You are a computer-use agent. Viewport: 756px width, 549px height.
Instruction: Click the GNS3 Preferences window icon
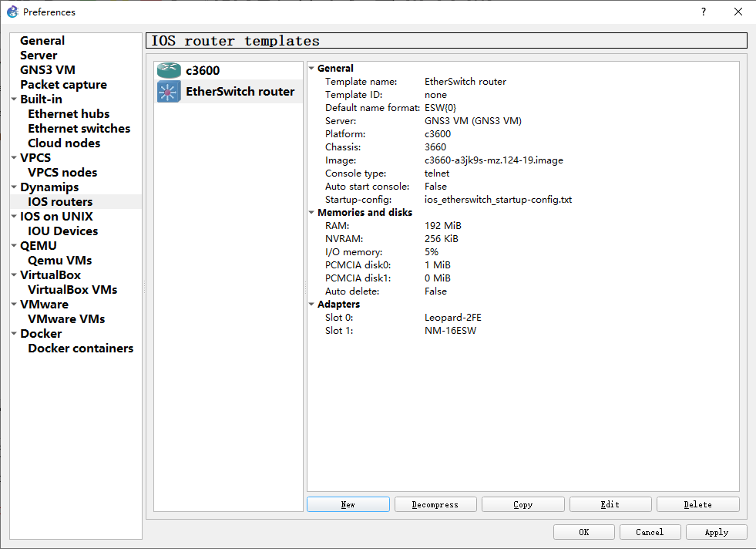click(x=12, y=12)
